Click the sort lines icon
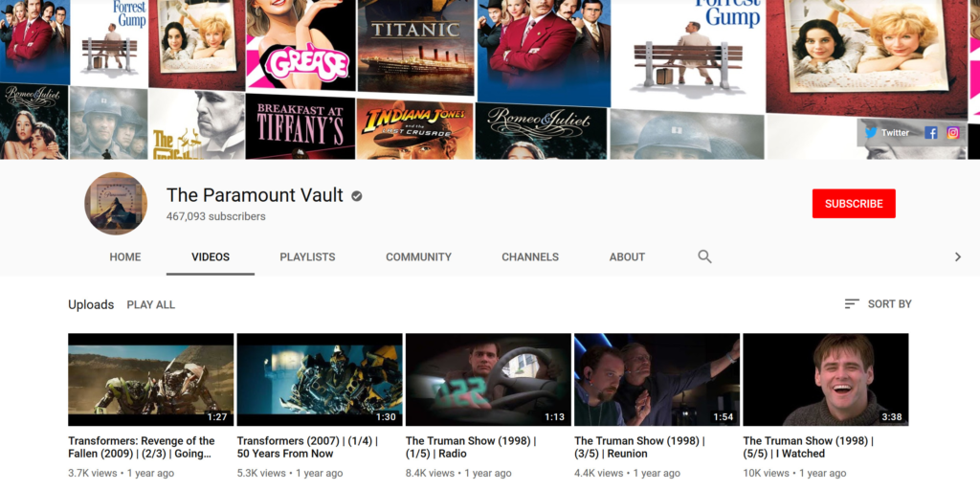The width and height of the screenshot is (980, 490). [852, 304]
